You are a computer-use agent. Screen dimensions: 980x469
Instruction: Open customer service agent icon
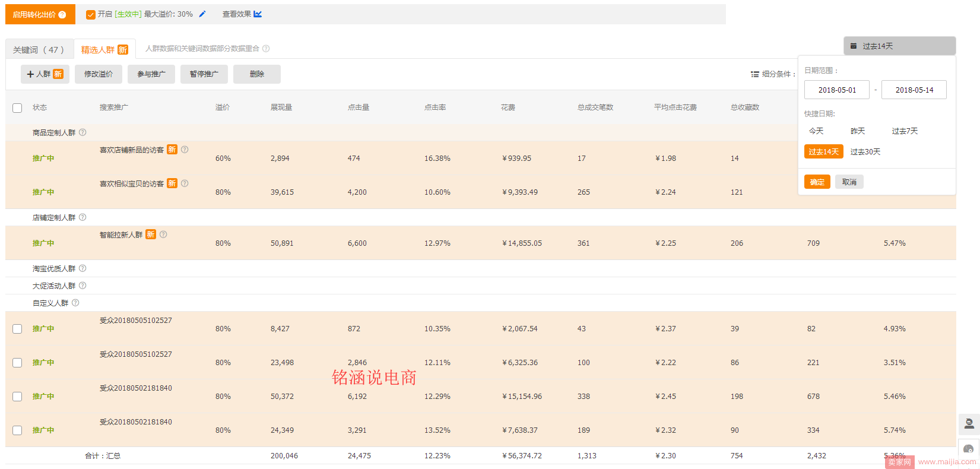[x=969, y=424]
